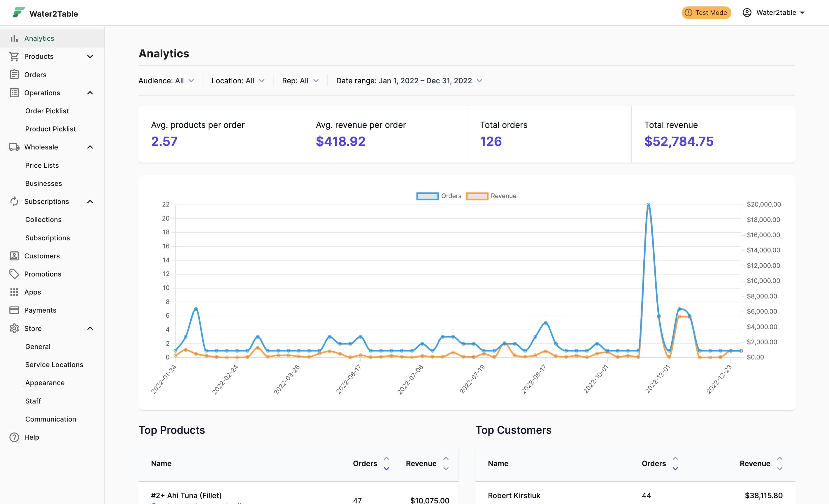This screenshot has height=504, width=829.
Task: Click the Help question mark icon
Action: pyautogui.click(x=14, y=437)
